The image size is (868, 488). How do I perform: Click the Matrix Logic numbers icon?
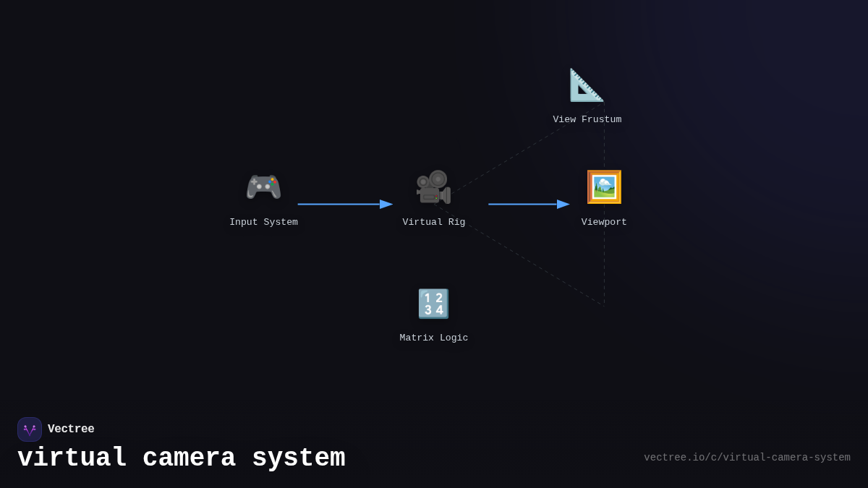pos(433,303)
